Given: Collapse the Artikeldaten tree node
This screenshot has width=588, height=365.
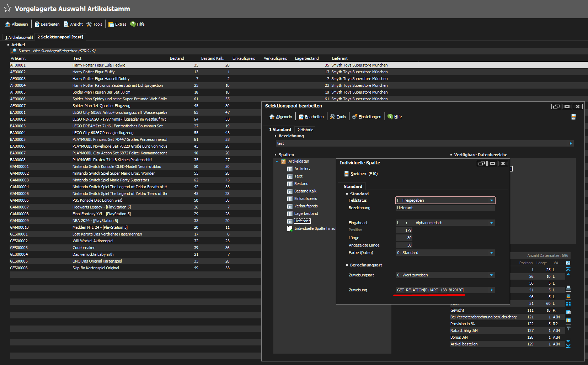Looking at the screenshot, I should (x=277, y=162).
